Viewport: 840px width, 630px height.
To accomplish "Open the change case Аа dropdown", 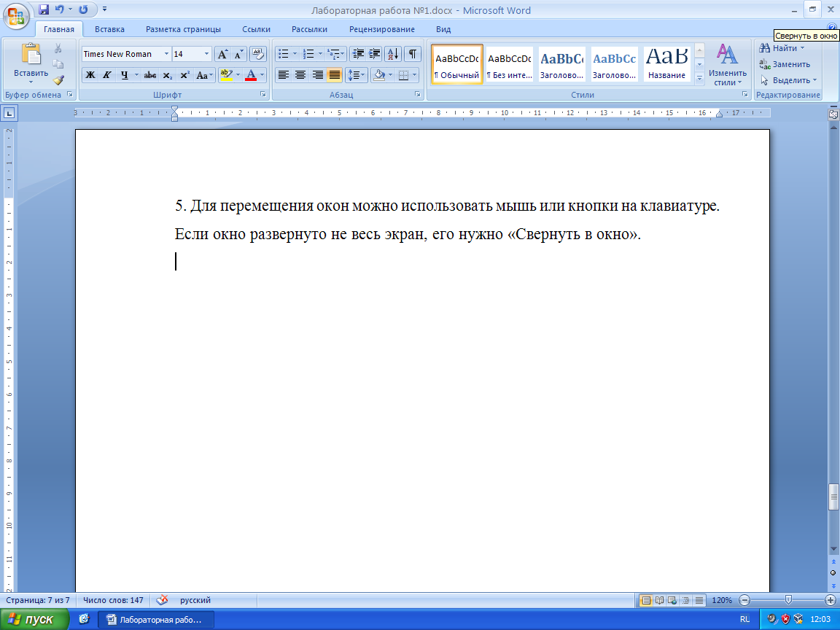I will tap(204, 76).
